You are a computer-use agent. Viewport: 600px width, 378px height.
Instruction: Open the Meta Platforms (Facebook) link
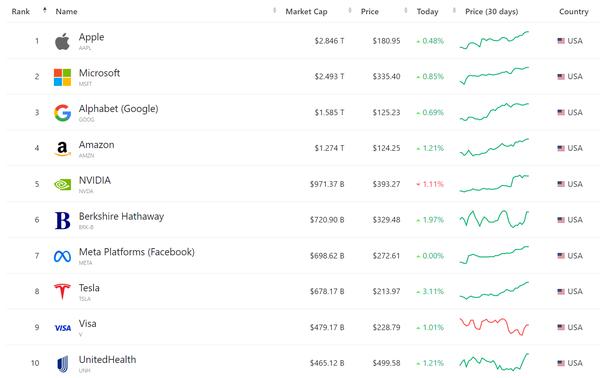point(137,252)
